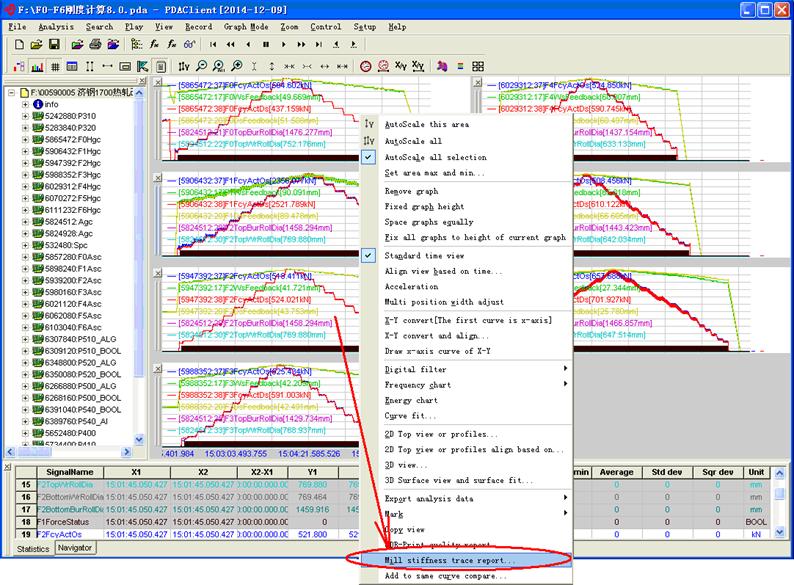Switch to the Navigator tab
This screenshot has height=585, width=794.
[75, 548]
